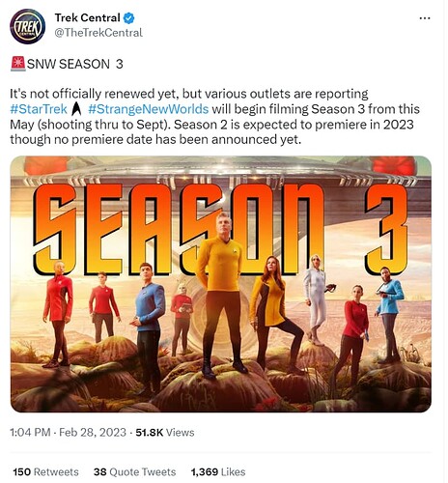Open the Season 3 poster image

click(x=221, y=284)
